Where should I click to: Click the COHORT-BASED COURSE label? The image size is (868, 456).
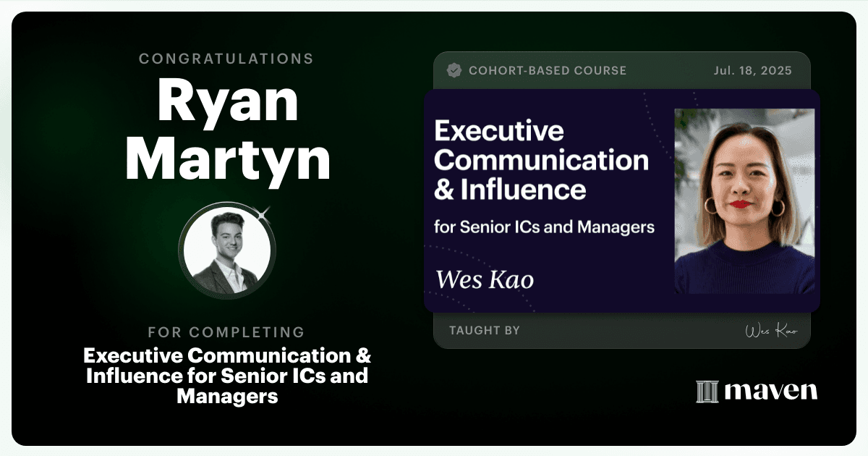(548, 71)
